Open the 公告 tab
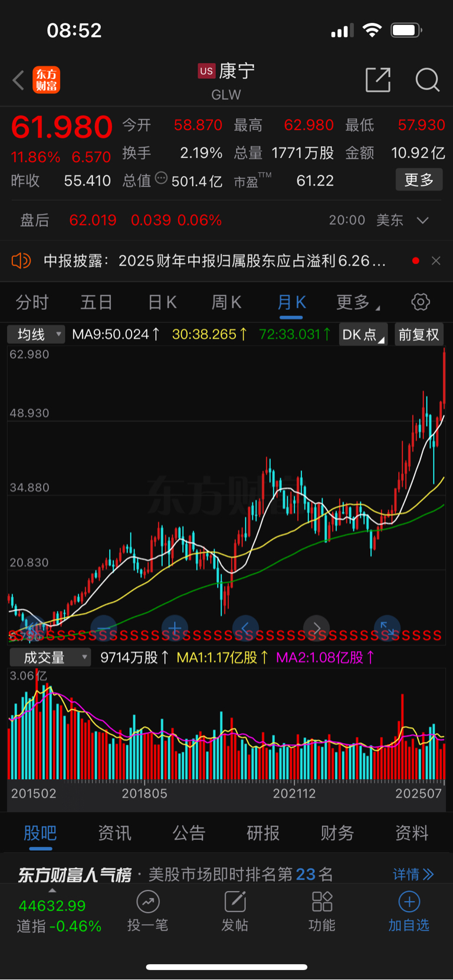Screen dimensions: 453x980 coord(189,833)
